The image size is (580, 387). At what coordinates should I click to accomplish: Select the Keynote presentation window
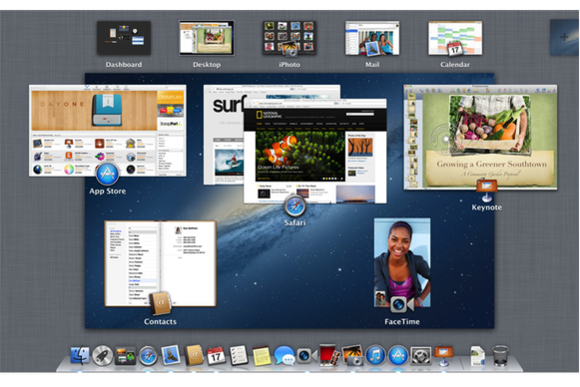(x=480, y=137)
